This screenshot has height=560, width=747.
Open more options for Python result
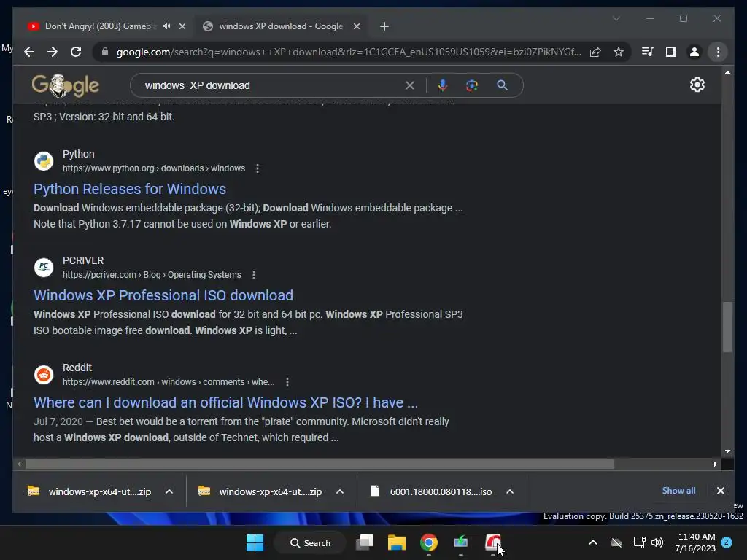click(258, 168)
